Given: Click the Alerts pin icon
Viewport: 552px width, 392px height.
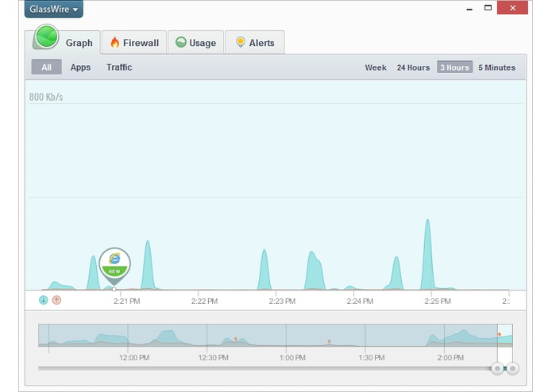Looking at the screenshot, I should (x=241, y=42).
